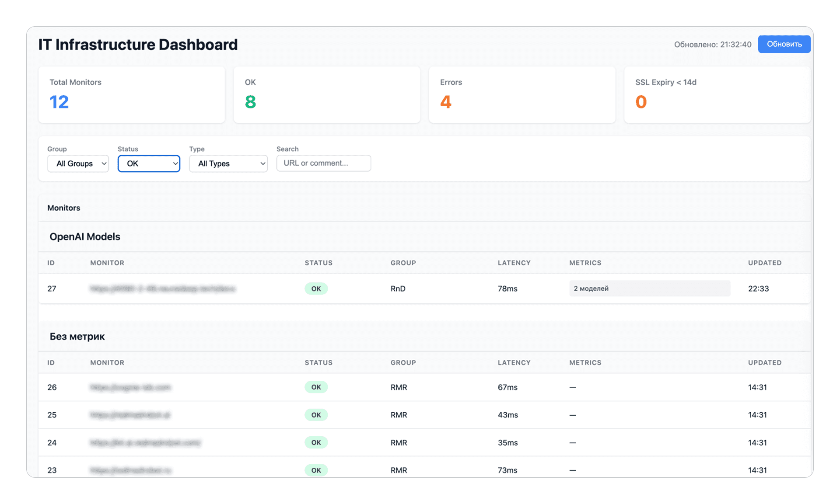Click RMR group cell in row 25
The height and width of the screenshot is (504, 840).
(x=399, y=415)
